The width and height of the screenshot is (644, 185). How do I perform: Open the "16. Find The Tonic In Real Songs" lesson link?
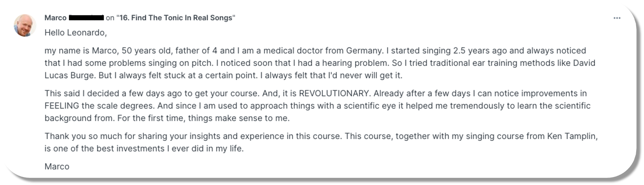pos(176,18)
